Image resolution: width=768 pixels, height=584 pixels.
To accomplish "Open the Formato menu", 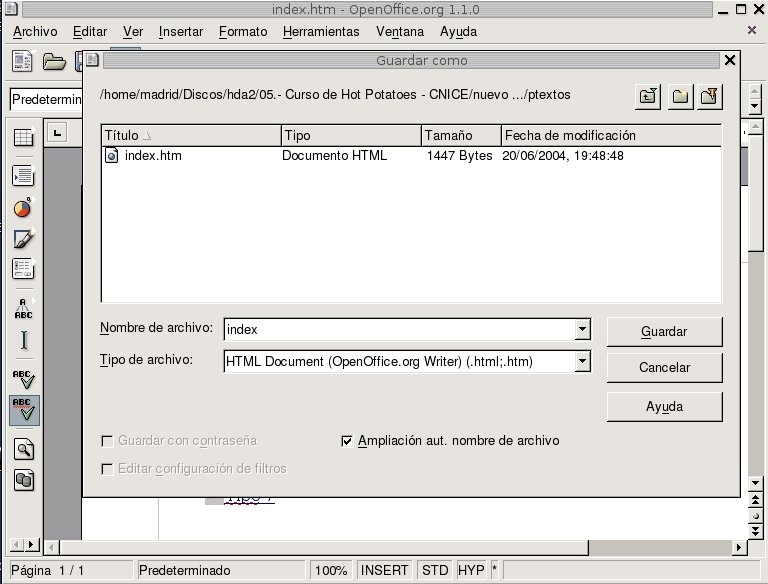I will (x=243, y=31).
